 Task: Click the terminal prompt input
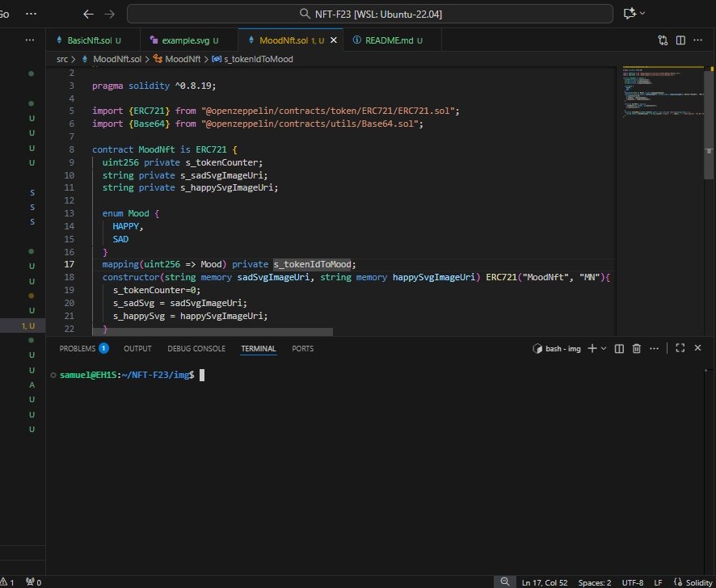click(202, 375)
